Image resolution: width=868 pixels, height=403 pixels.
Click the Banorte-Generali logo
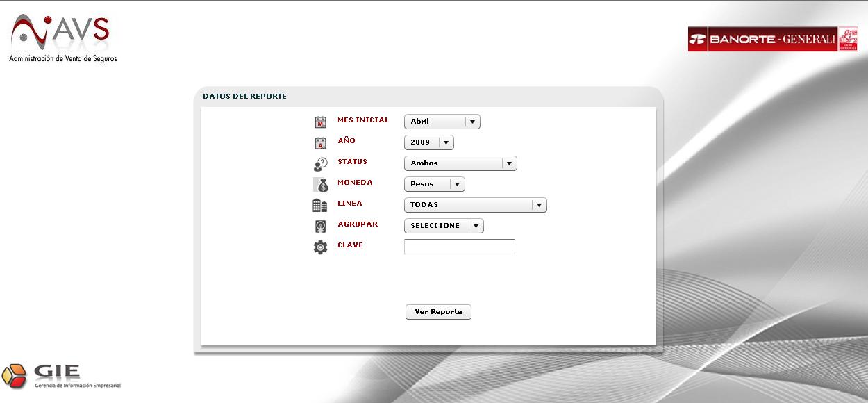(772, 40)
